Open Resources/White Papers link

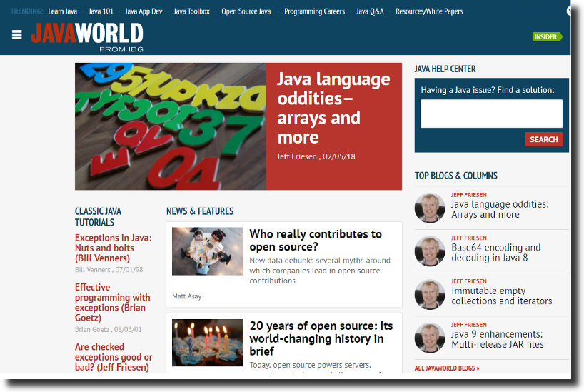point(429,11)
